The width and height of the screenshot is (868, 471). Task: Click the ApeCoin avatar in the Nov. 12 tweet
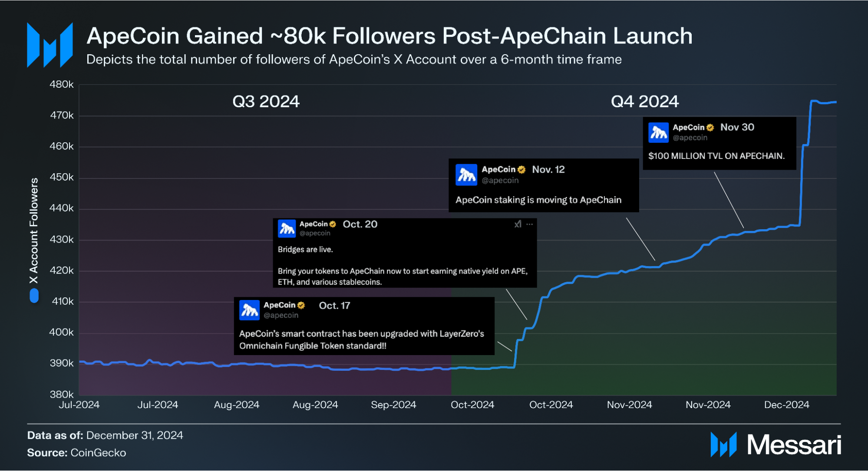point(466,175)
